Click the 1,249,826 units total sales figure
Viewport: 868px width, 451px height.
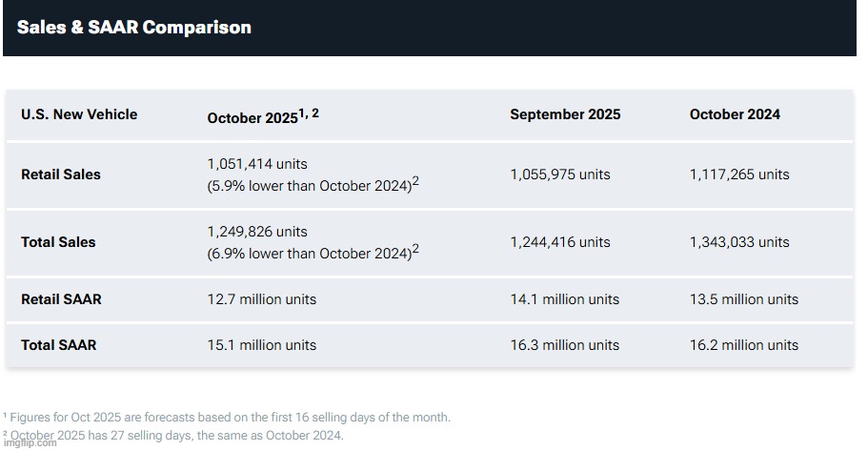coord(257,232)
